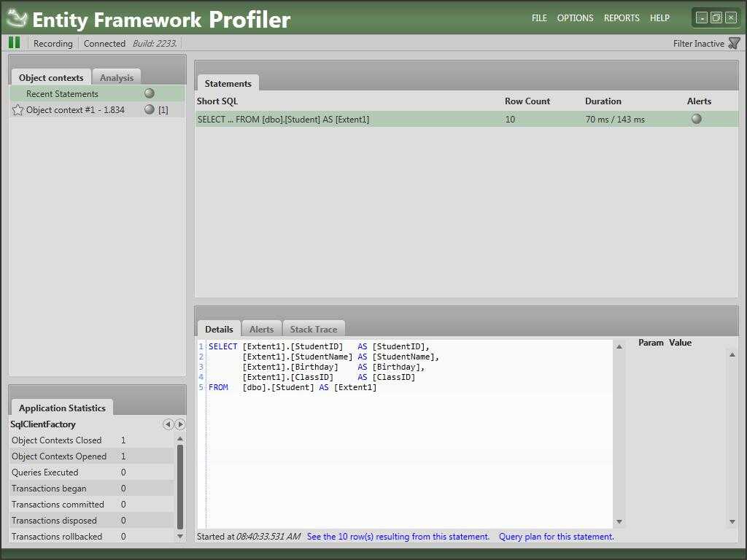Select the Object contexts tab
This screenshot has height=560, width=747.
pos(51,77)
